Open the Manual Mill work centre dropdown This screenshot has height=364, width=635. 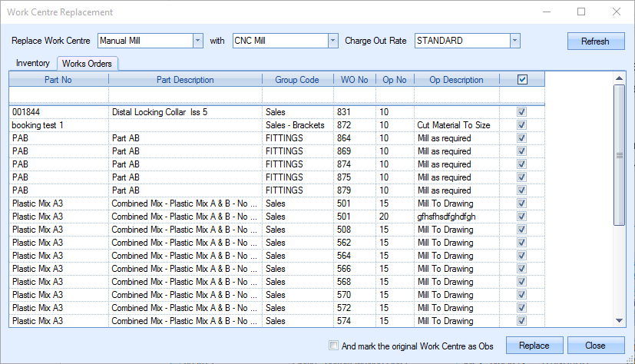pyautogui.click(x=197, y=41)
